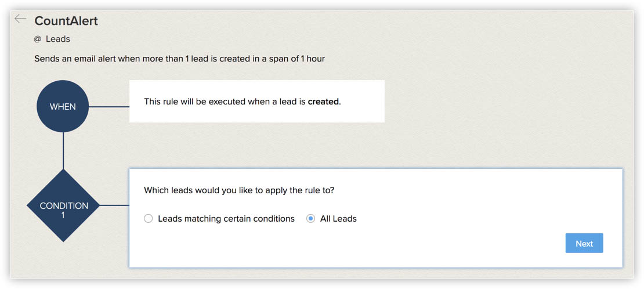Click the CountAlert rule title

pyautogui.click(x=66, y=21)
